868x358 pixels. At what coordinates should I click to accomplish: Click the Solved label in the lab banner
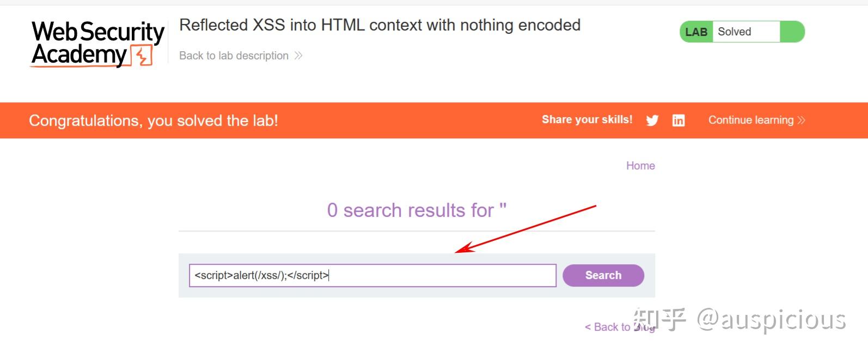tap(733, 32)
